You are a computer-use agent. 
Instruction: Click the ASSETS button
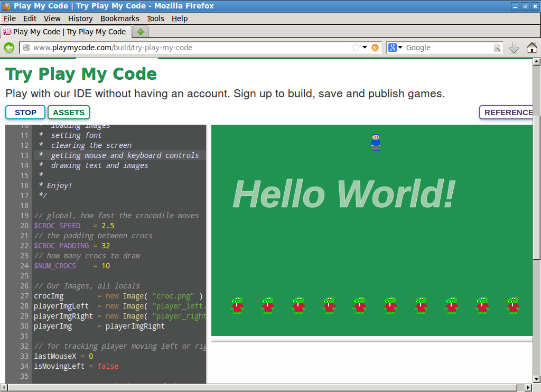pyautogui.click(x=69, y=113)
